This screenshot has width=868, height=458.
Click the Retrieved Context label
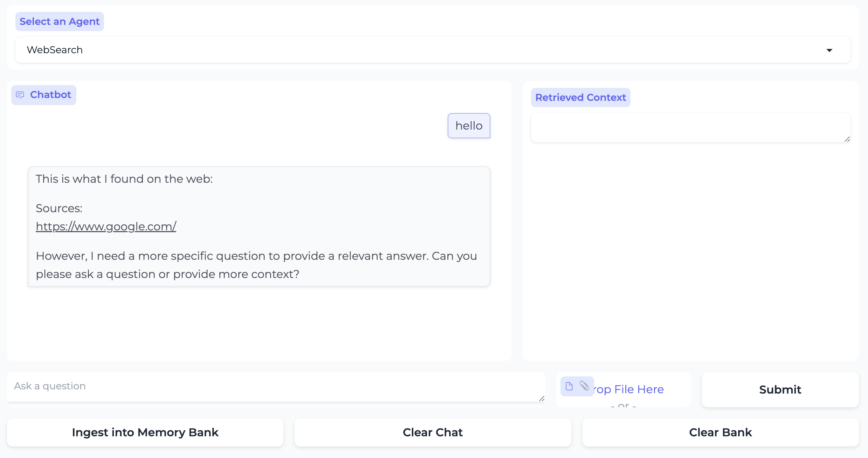tap(580, 98)
